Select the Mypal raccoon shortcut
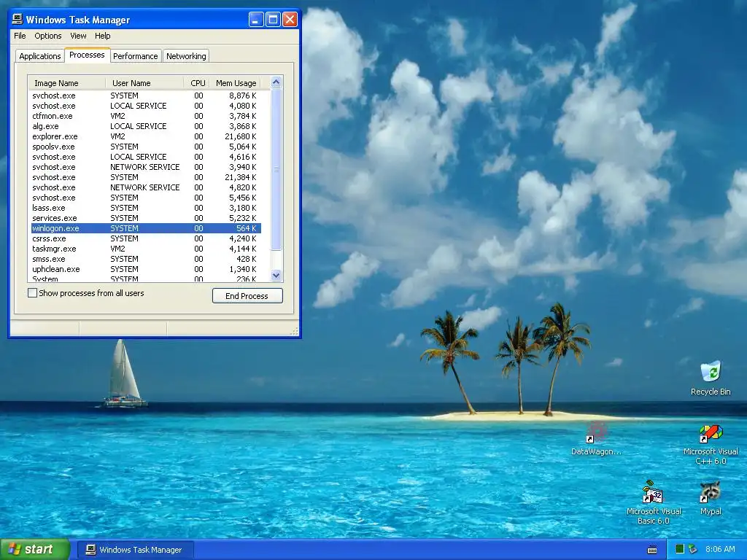The image size is (747, 560). click(711, 497)
